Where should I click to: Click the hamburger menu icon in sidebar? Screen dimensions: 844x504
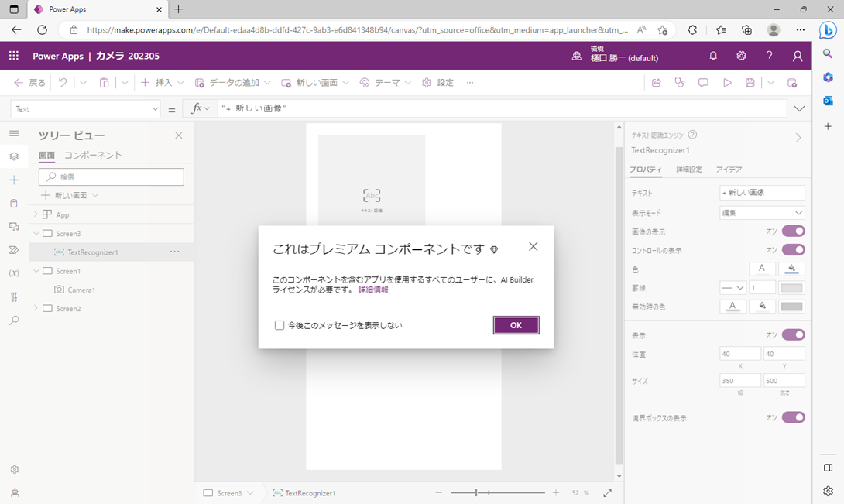14,133
